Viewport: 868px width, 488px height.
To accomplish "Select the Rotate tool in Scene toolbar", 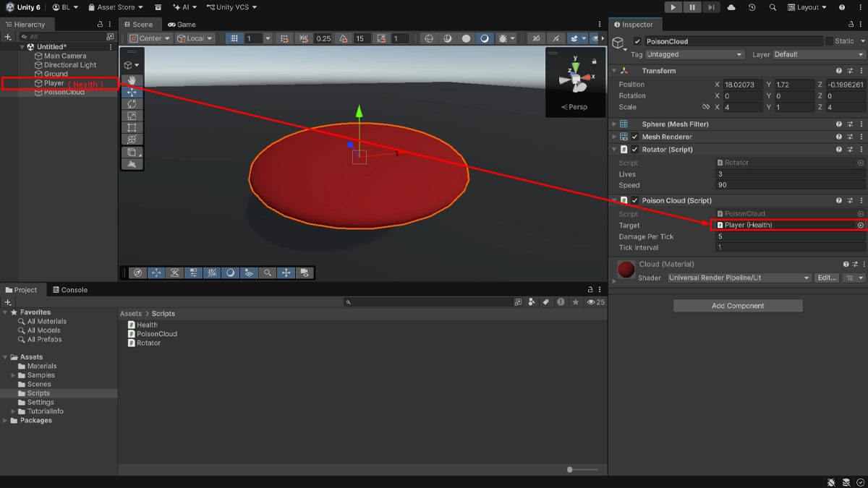I will 132,104.
